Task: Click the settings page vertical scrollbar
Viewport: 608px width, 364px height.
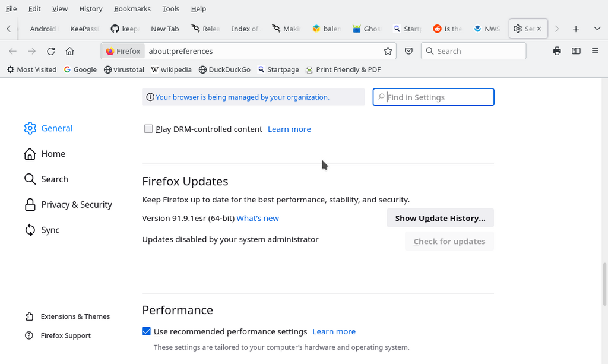Action: tap(604, 284)
